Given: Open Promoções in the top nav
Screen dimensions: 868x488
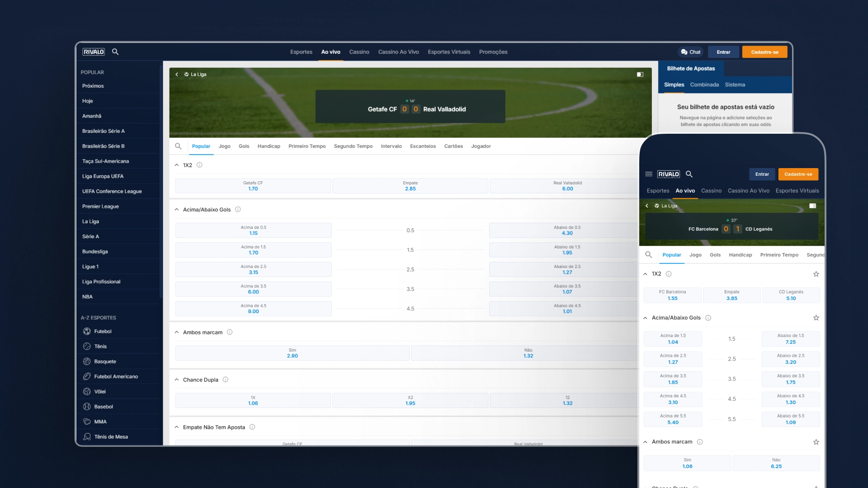Looking at the screenshot, I should click(493, 52).
